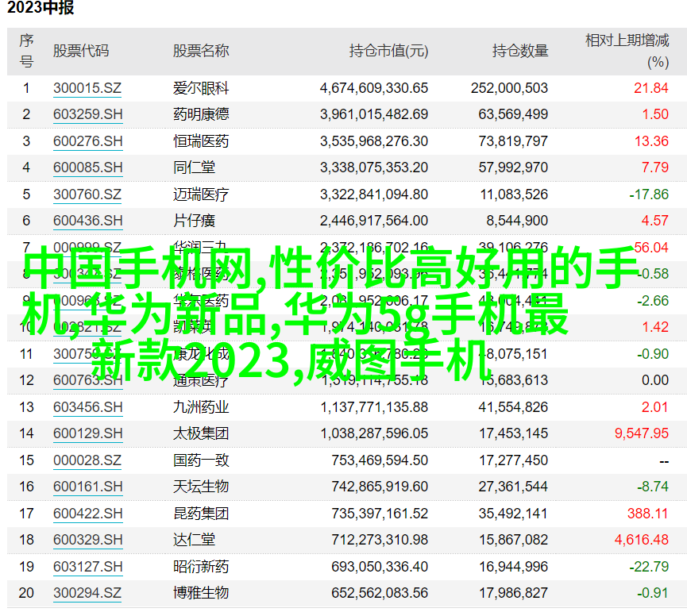Click change percentage -22.79
This screenshot has height=616, width=687.
pos(649,567)
